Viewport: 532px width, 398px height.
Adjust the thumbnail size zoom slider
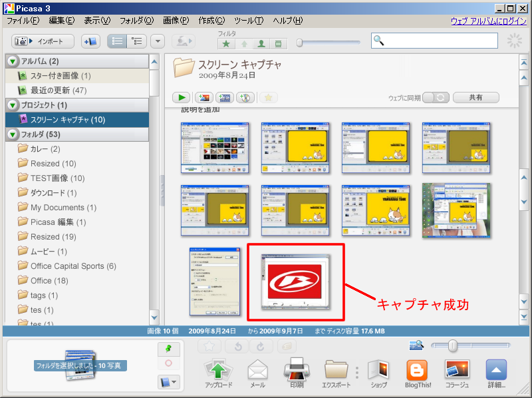tap(452, 345)
